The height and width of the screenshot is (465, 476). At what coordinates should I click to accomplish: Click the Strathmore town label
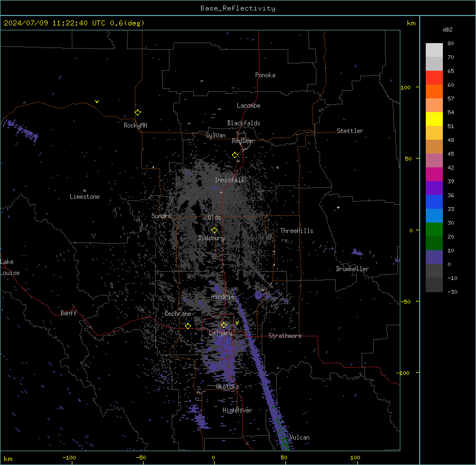285,336
